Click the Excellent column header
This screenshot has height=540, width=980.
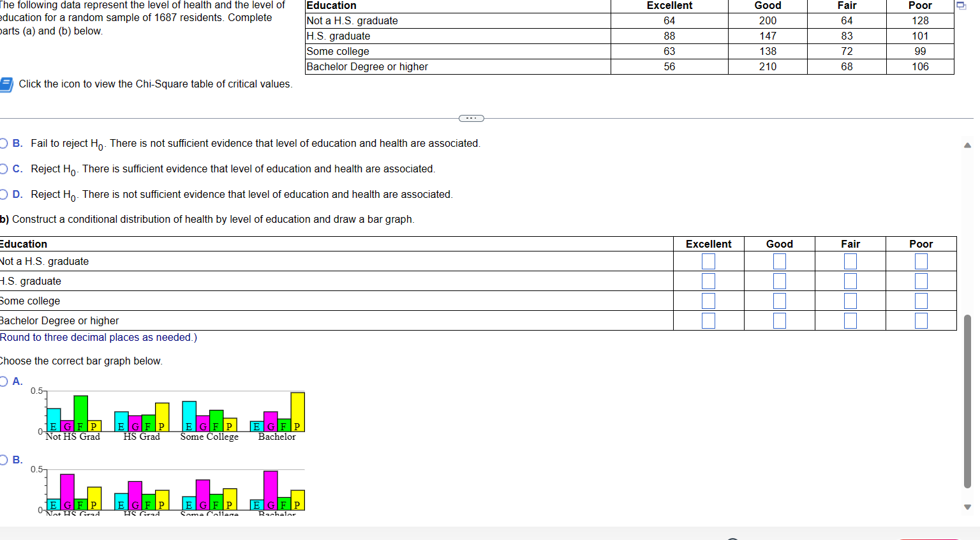coord(669,5)
